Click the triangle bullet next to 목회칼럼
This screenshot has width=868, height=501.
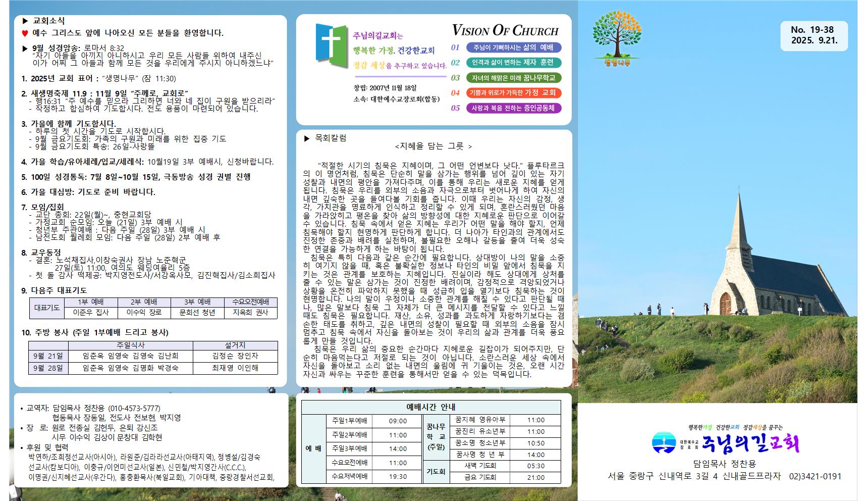click(x=307, y=138)
